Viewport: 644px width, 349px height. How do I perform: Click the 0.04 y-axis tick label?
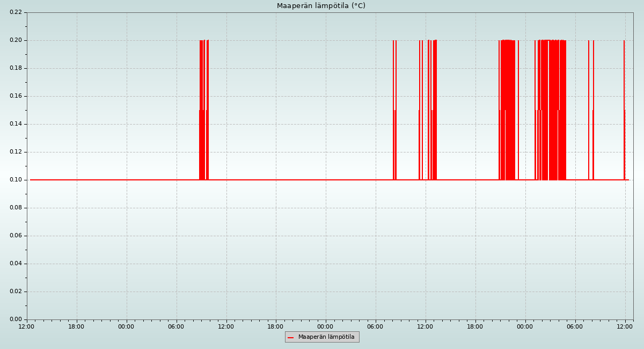[x=16, y=264]
